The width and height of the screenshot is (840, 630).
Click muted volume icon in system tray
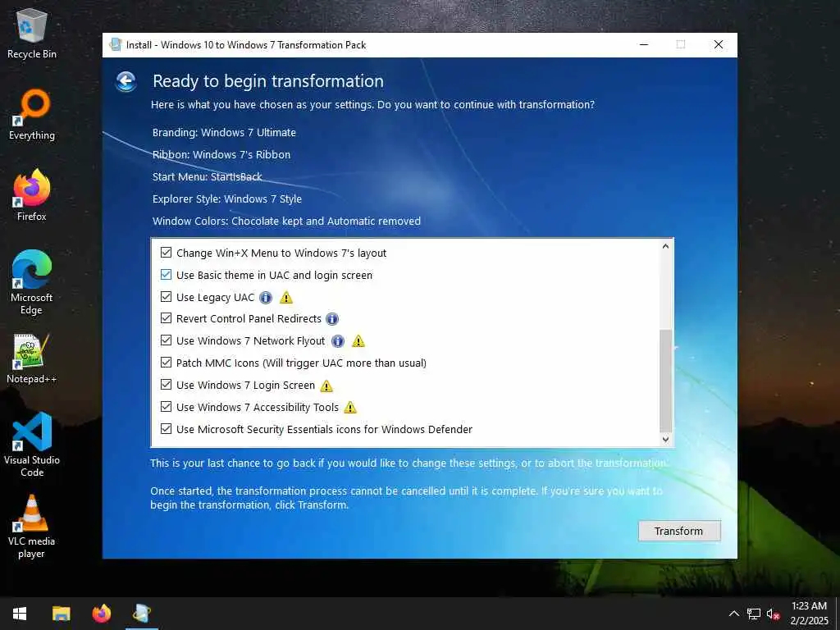[773, 614]
